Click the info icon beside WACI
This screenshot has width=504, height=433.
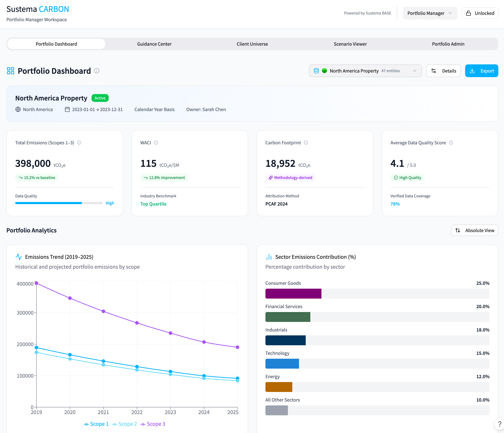(156, 143)
